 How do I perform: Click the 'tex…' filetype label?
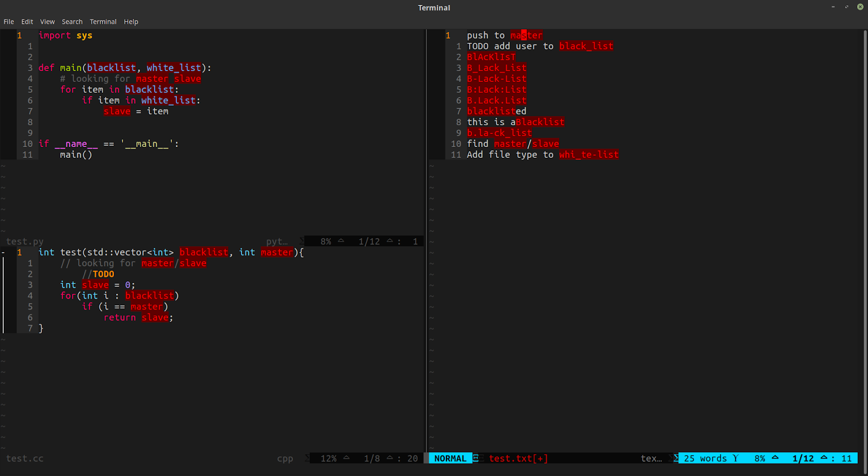point(652,458)
